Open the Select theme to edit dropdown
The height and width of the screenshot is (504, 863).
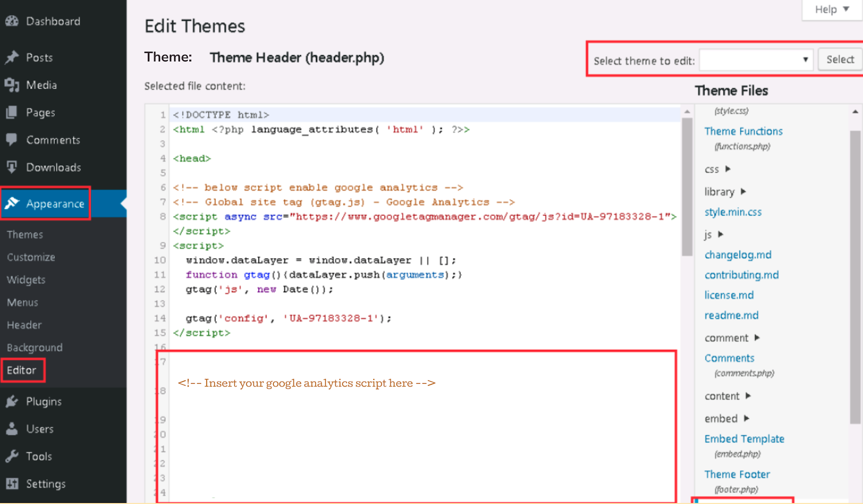point(756,60)
